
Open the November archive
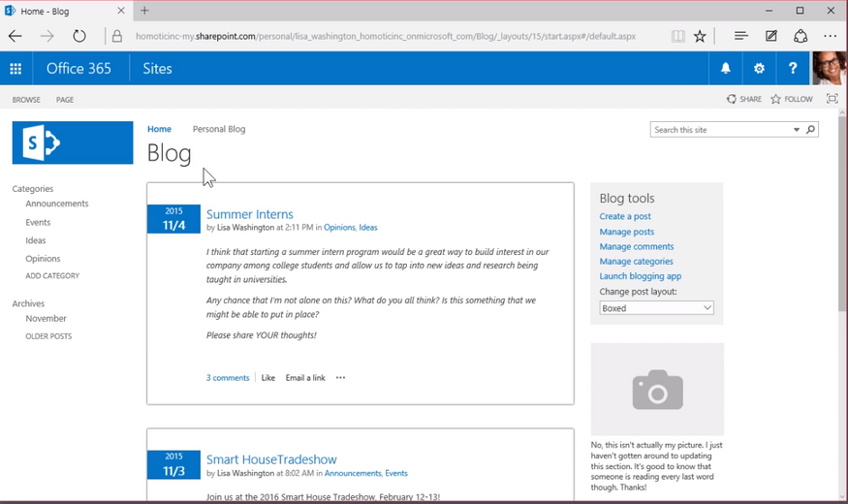pos(46,319)
